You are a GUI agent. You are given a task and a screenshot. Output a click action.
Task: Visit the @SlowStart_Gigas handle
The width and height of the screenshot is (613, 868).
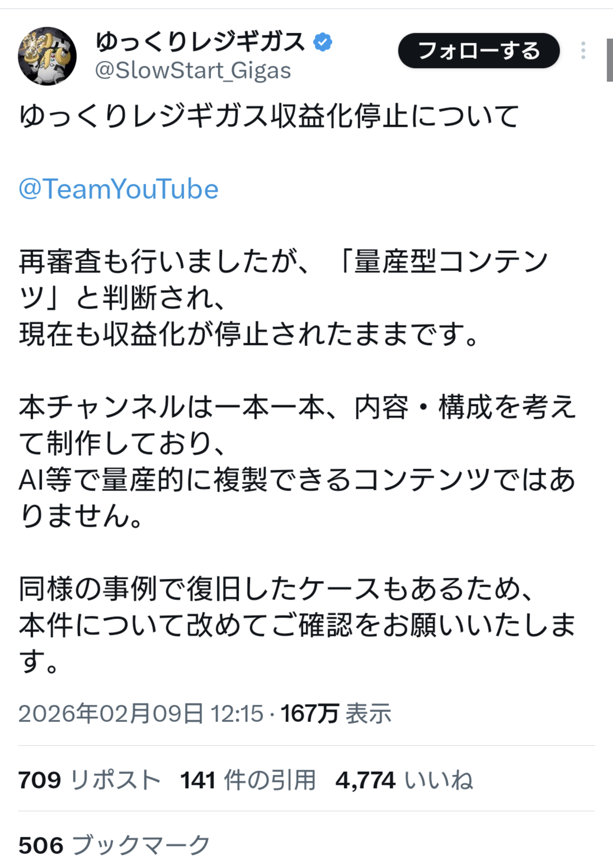click(x=193, y=71)
